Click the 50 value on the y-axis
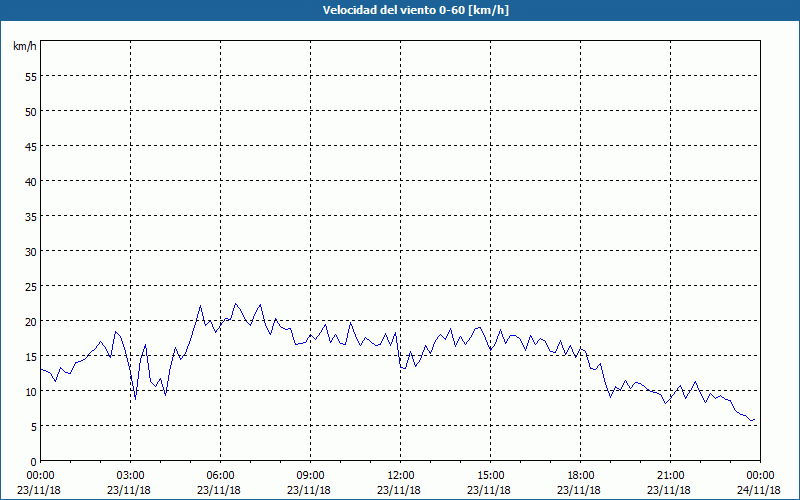 point(31,112)
